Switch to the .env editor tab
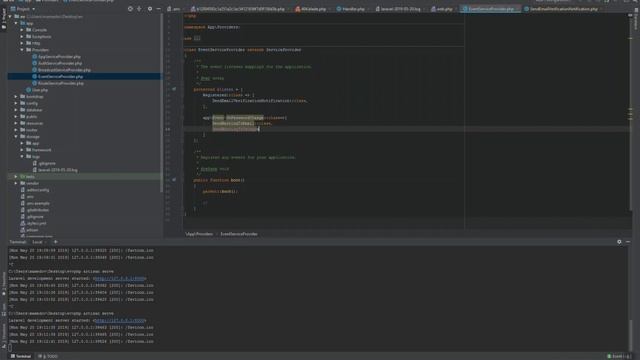The image size is (640, 360). coord(174,9)
